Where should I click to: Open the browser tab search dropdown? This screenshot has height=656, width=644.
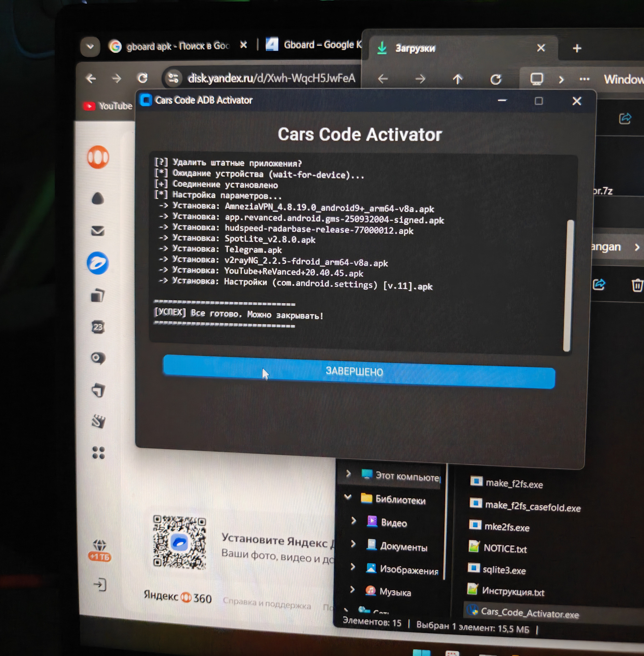pos(90,46)
